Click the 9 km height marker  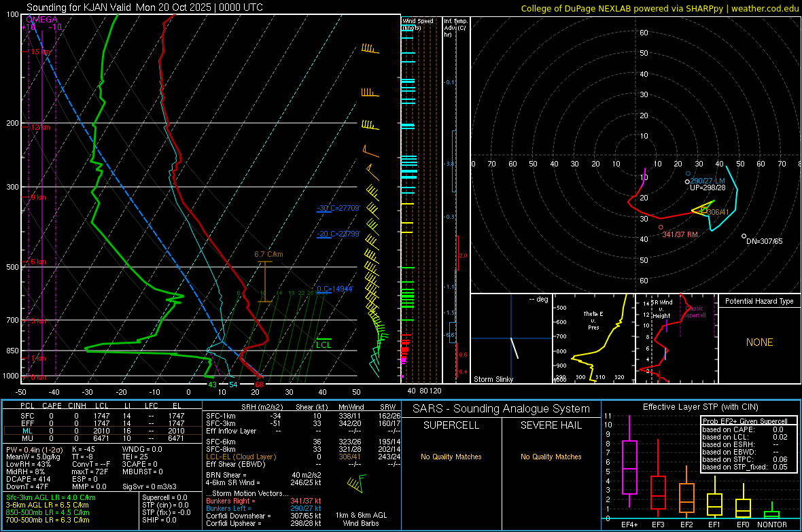[38, 197]
